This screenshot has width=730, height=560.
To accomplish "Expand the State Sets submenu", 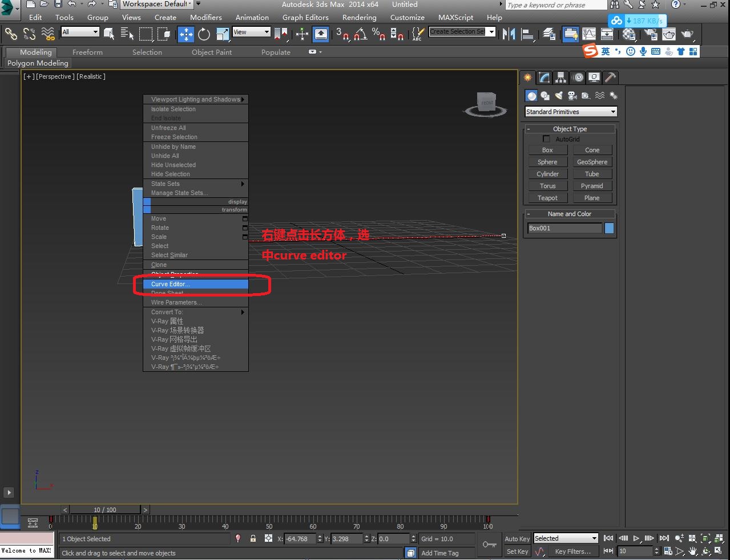I will [196, 184].
